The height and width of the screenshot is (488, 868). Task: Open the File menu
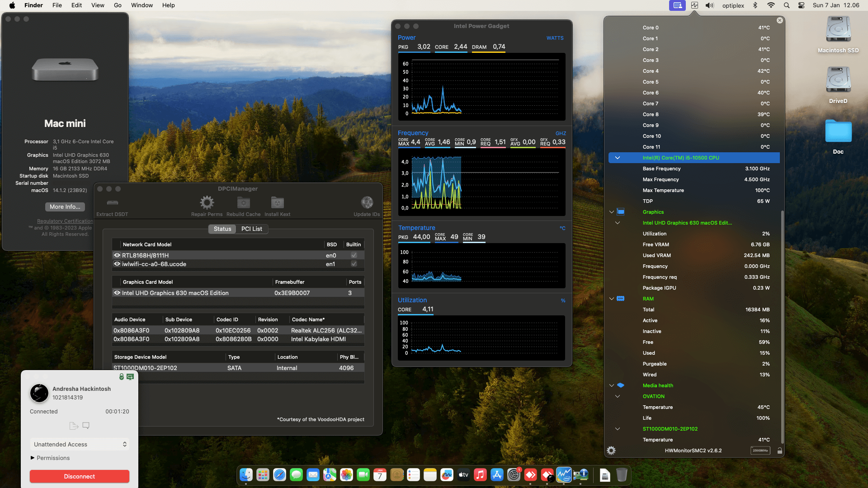click(57, 5)
